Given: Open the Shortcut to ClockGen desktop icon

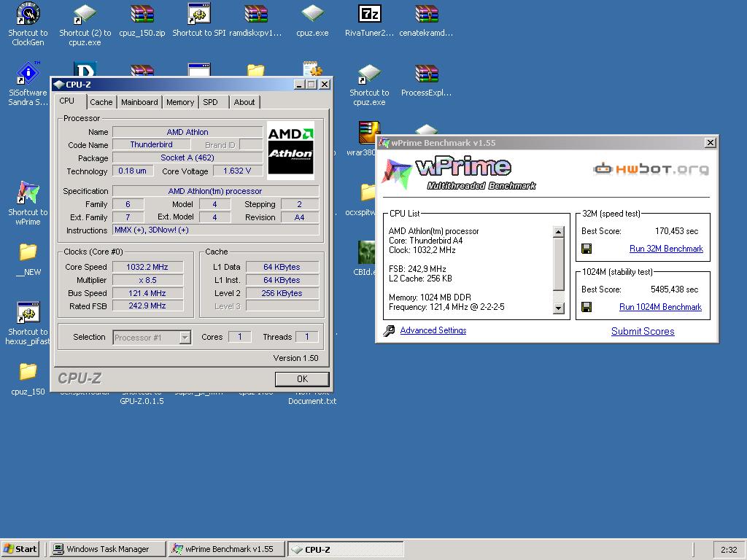Looking at the screenshot, I should 28,14.
